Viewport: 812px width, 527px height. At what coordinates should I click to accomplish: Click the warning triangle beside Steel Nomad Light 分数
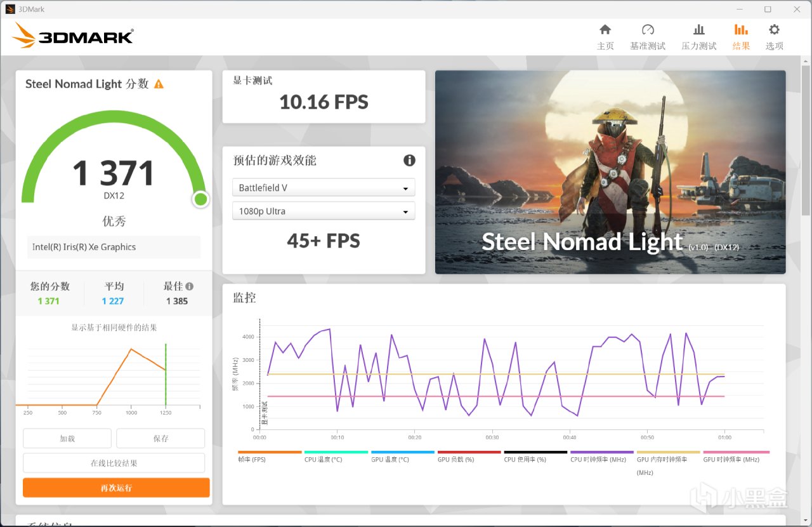click(159, 84)
